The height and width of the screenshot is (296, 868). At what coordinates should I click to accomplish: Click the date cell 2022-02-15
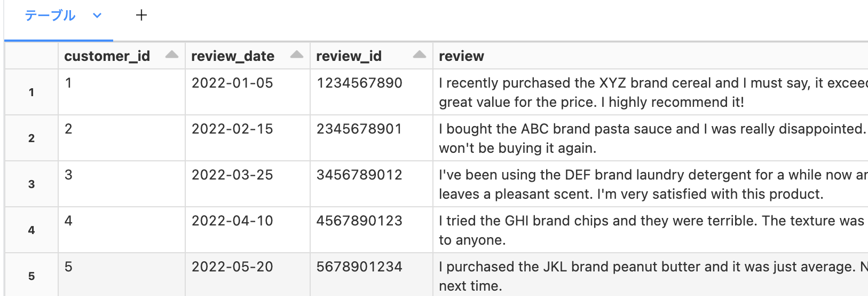tap(232, 129)
